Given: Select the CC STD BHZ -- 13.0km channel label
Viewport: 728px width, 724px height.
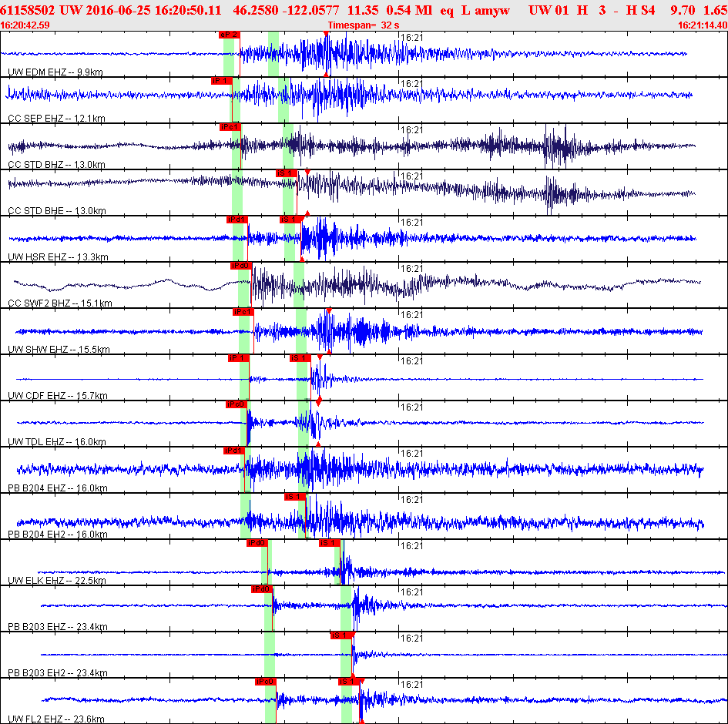Looking at the screenshot, I should [56, 164].
